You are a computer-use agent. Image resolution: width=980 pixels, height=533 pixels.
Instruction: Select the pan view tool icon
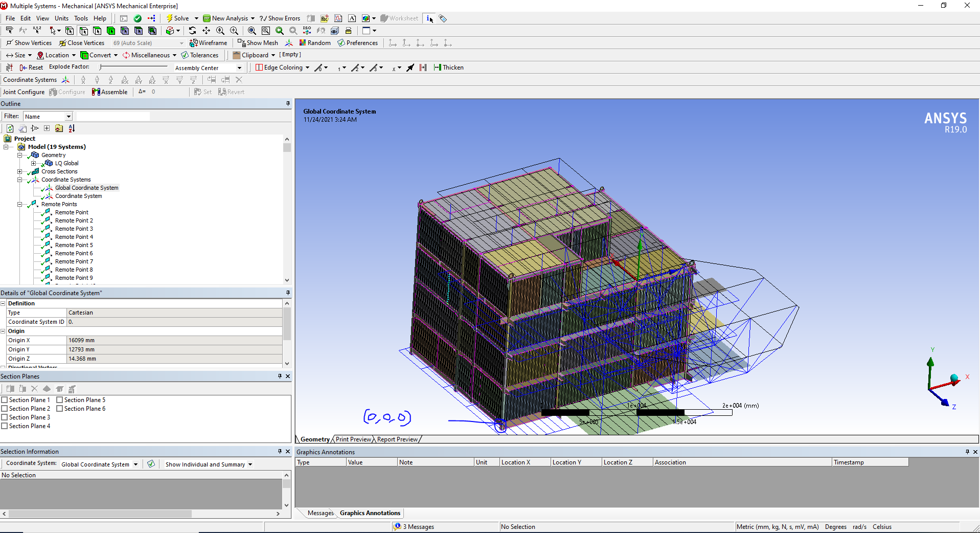coord(206,31)
